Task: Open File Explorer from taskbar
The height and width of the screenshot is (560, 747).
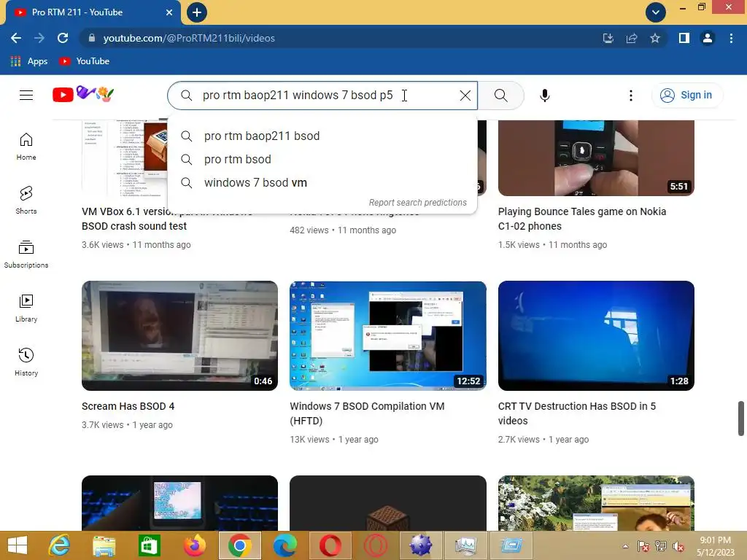Action: click(x=104, y=545)
